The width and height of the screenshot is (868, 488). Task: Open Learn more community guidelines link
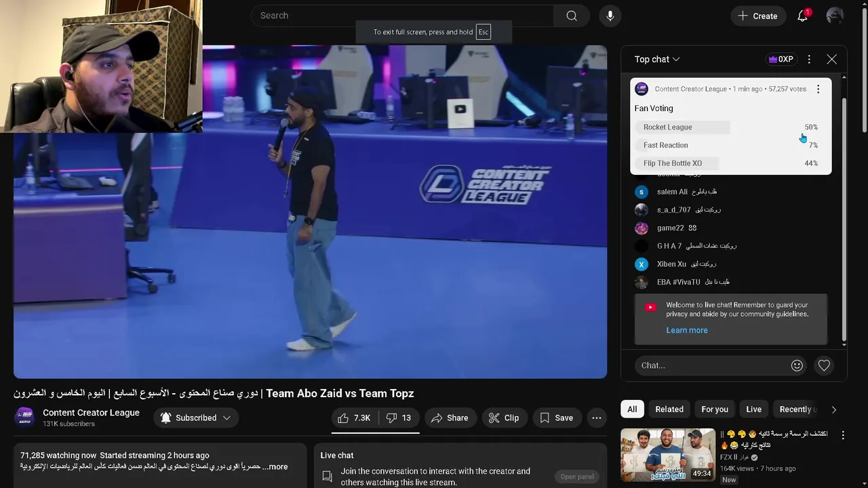[687, 330]
